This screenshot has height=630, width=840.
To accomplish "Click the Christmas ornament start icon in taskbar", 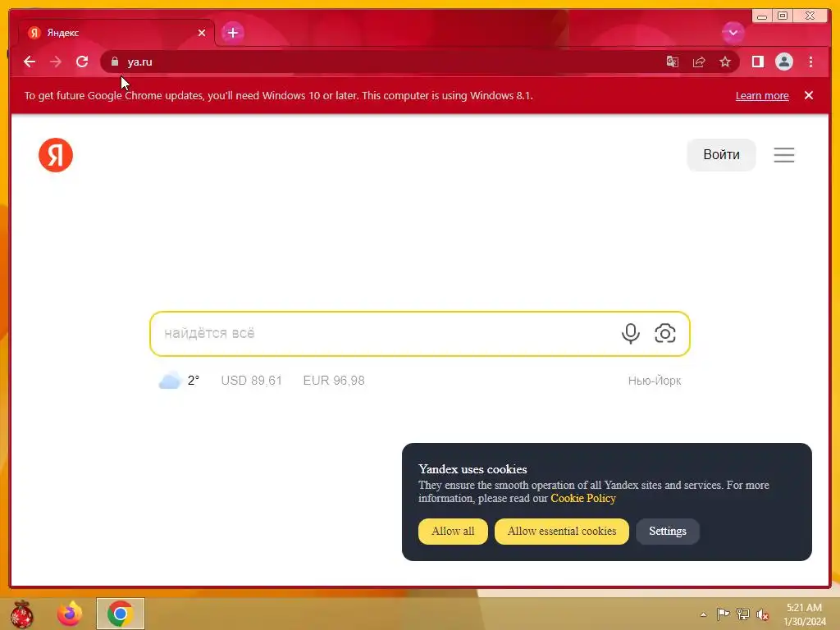I will (22, 614).
